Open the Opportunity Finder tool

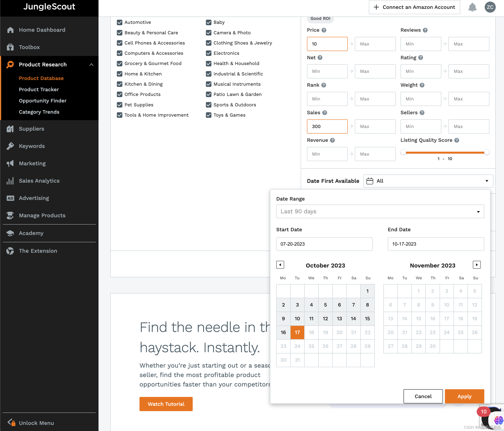43,100
